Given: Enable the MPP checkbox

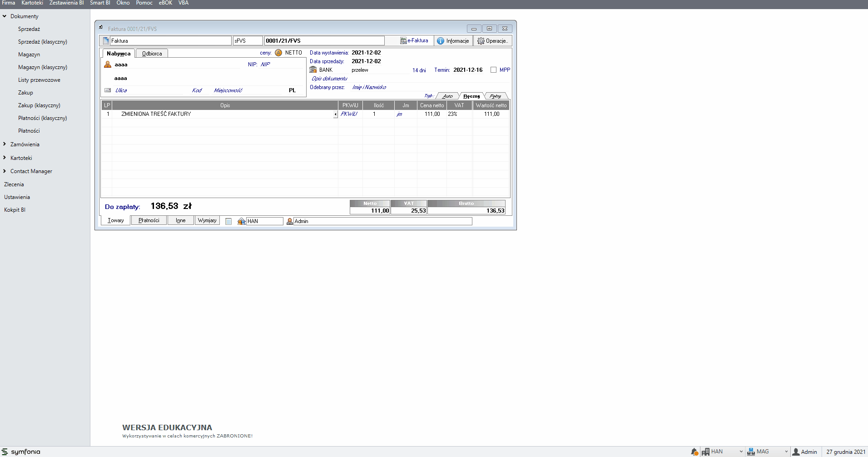Looking at the screenshot, I should pos(493,70).
